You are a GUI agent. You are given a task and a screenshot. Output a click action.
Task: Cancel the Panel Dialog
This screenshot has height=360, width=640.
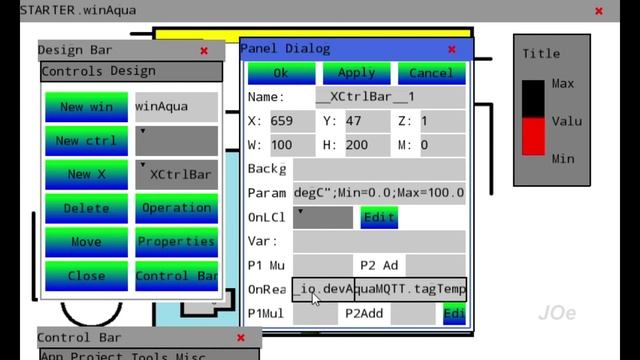coord(431,73)
